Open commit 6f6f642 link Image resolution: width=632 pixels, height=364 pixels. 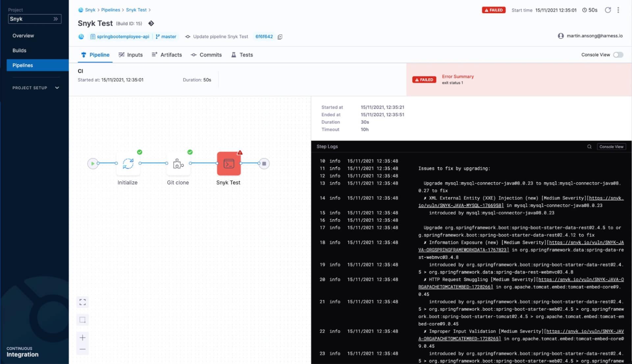[x=264, y=37]
